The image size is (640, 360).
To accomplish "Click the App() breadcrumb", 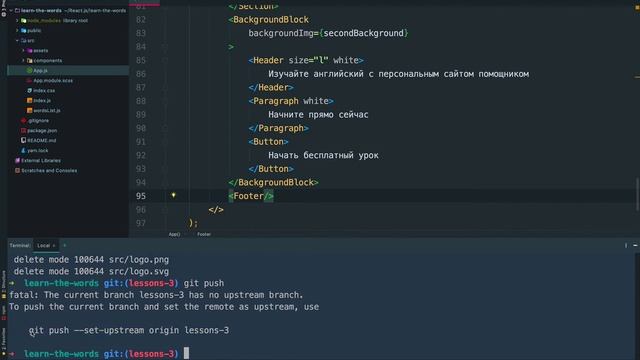I will (174, 234).
